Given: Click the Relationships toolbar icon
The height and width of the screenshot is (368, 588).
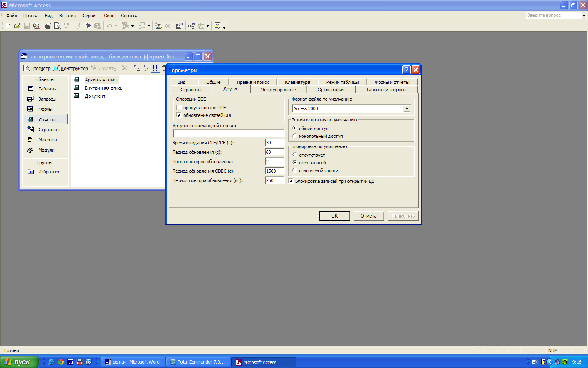Looking at the screenshot, I should (x=191, y=26).
